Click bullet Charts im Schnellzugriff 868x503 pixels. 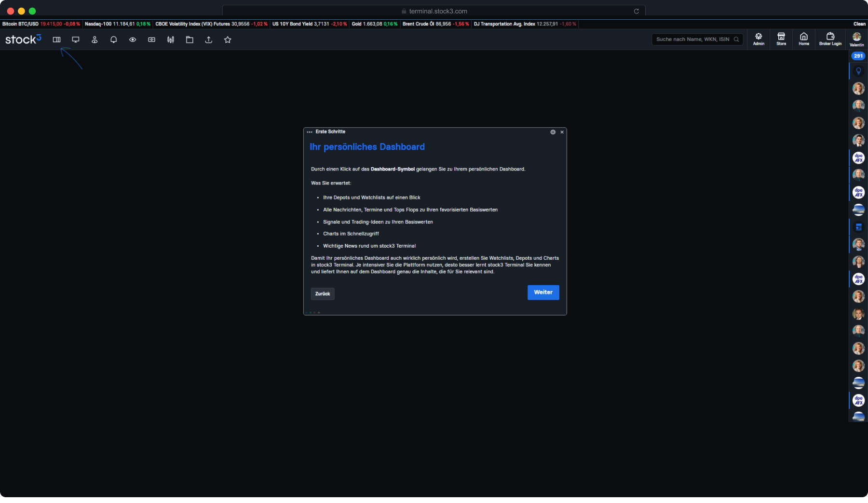(351, 234)
